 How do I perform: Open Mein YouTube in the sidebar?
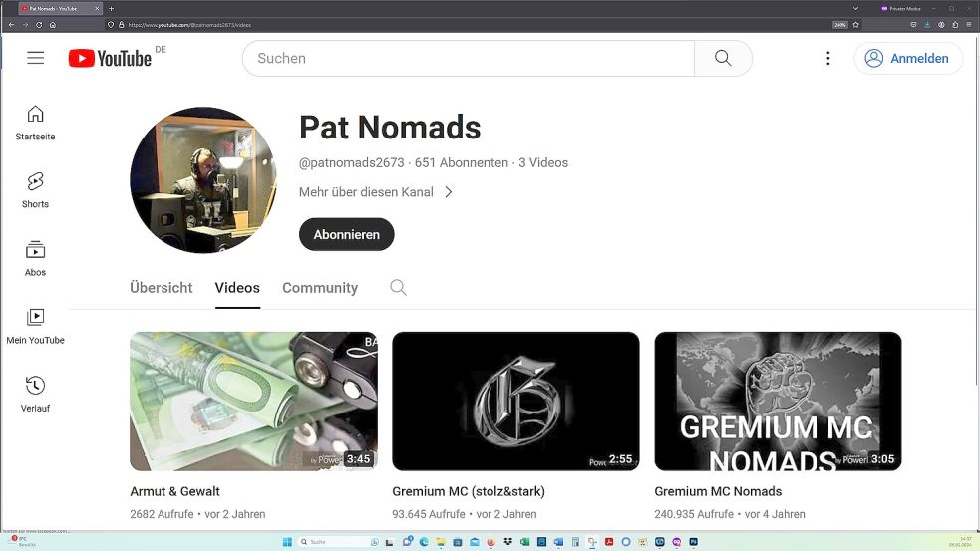[x=35, y=327]
